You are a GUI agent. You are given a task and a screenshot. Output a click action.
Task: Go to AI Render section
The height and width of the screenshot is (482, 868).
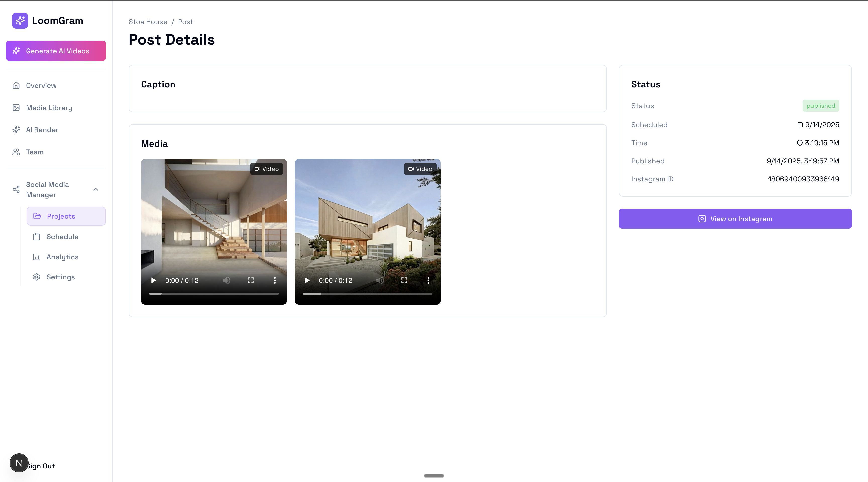click(42, 130)
